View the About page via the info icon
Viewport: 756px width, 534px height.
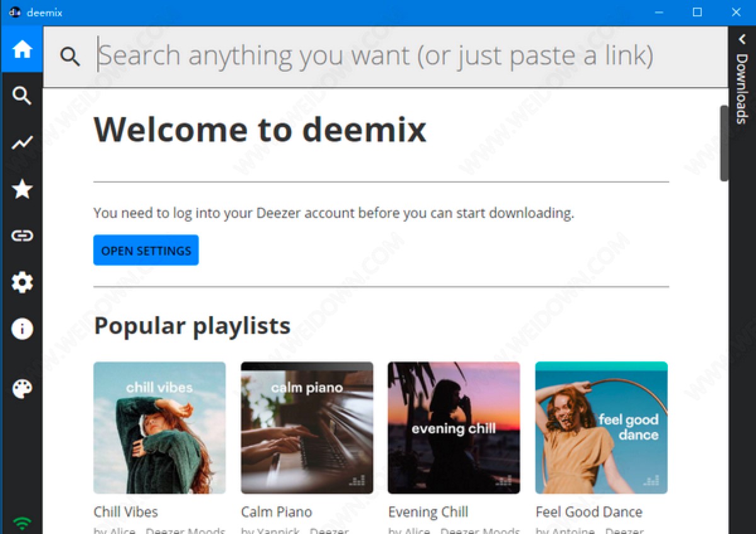pos(22,329)
